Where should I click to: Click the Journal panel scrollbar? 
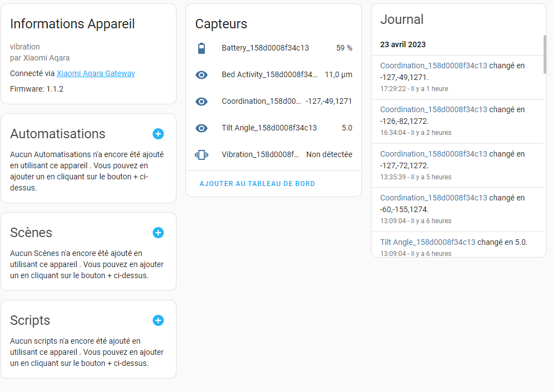coord(545,54)
